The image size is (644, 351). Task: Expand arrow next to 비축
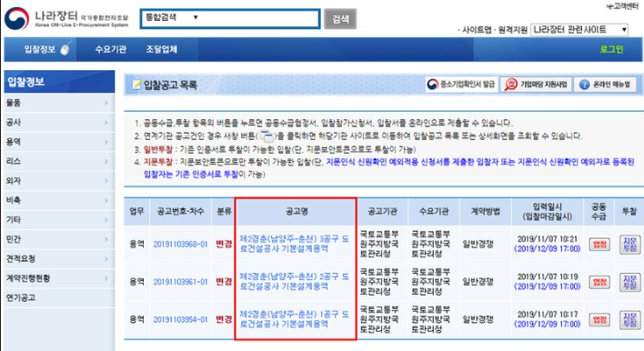(x=106, y=200)
